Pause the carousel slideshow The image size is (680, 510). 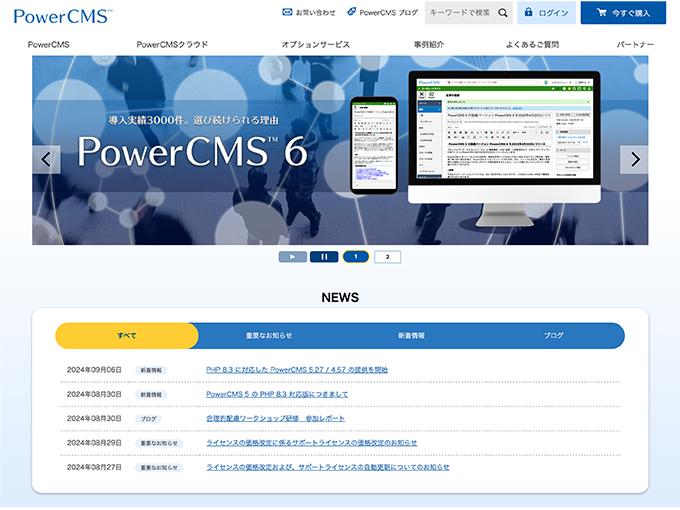tap(324, 257)
